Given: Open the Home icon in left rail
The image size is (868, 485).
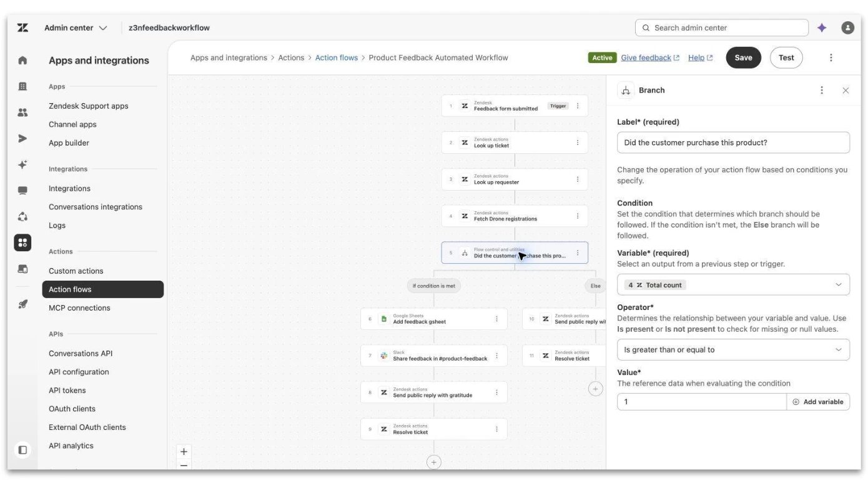Looking at the screenshot, I should click(x=22, y=61).
